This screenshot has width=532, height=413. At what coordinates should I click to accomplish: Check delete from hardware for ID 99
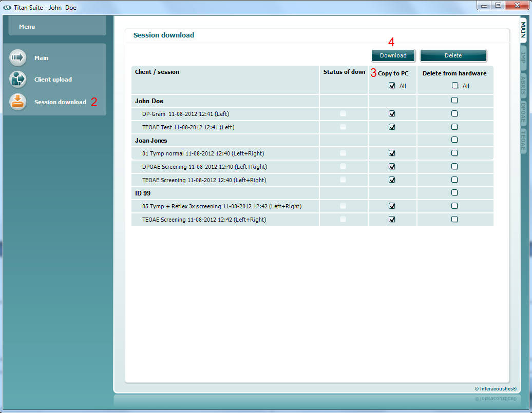(454, 192)
